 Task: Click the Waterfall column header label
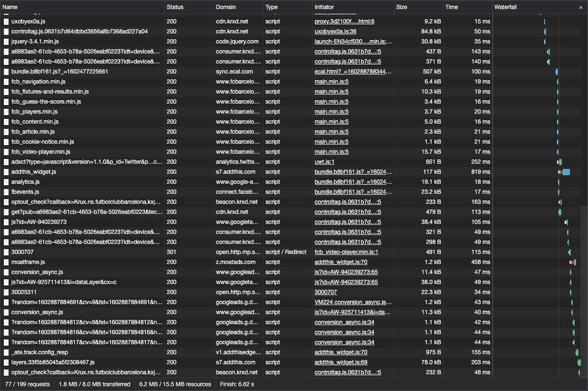coord(505,7)
